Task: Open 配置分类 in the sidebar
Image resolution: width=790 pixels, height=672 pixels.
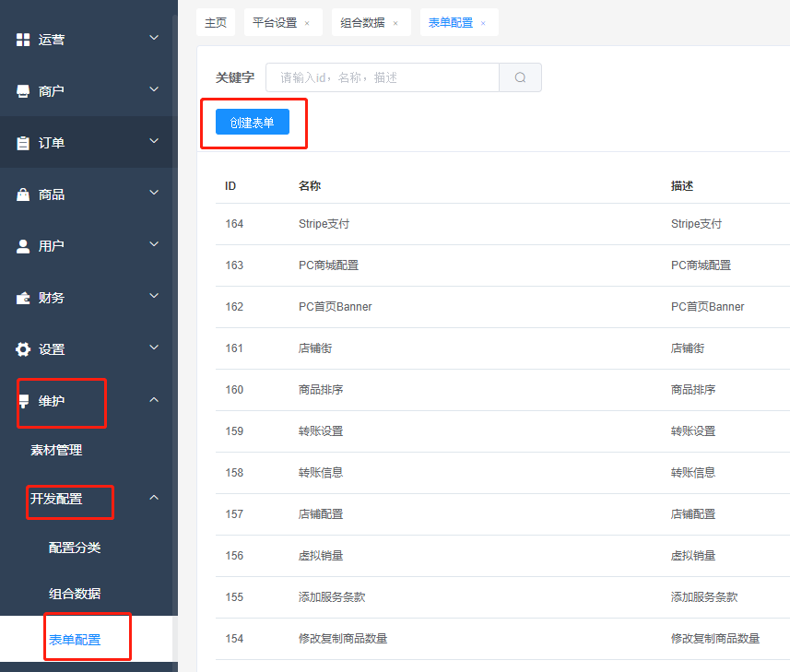Action: point(75,548)
